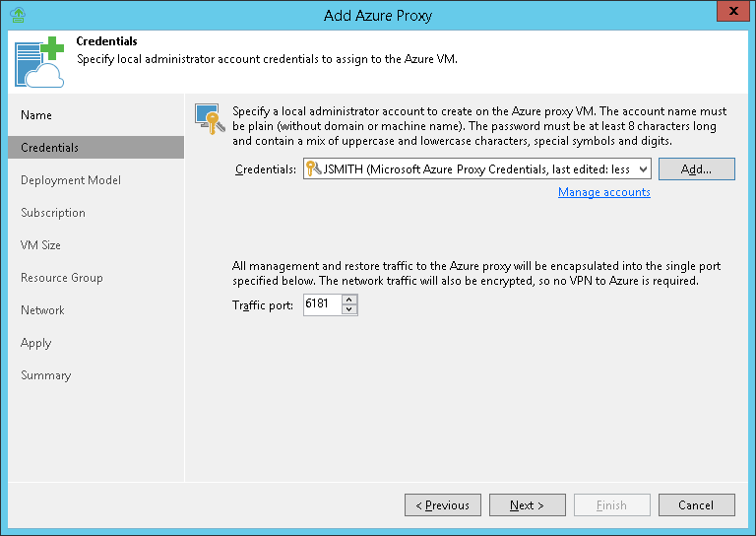
Task: Click the Add... credentials button
Action: click(696, 169)
